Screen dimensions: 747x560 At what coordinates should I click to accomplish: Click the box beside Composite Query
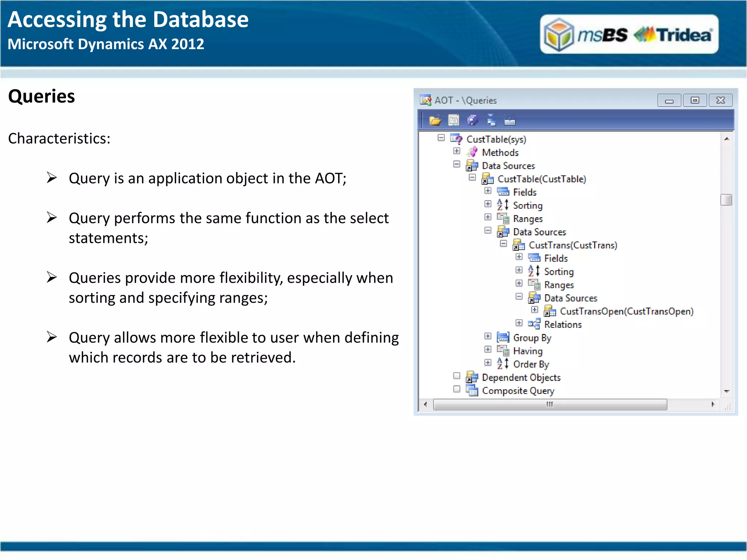pyautogui.click(x=457, y=389)
